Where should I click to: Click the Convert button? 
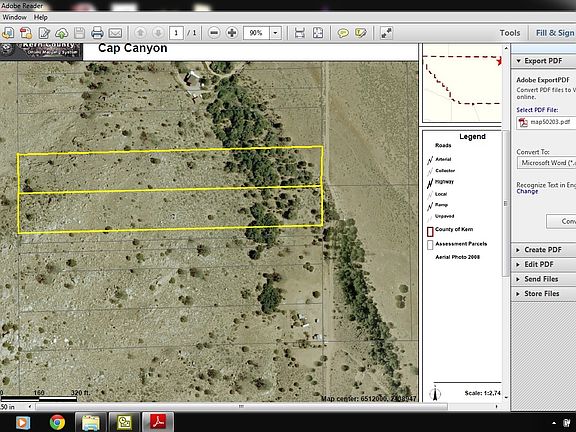click(x=561, y=221)
